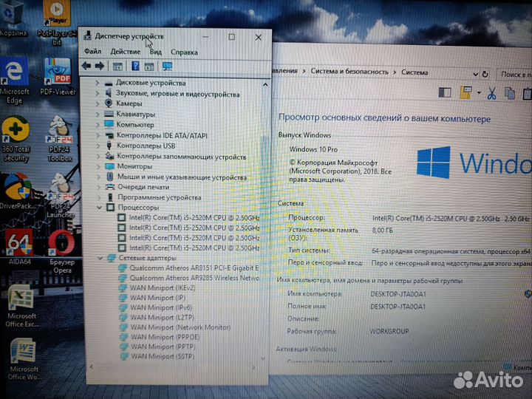Click the Forward arrow in Device Manager toolbar
The height and width of the screenshot is (399, 532).
(x=100, y=66)
